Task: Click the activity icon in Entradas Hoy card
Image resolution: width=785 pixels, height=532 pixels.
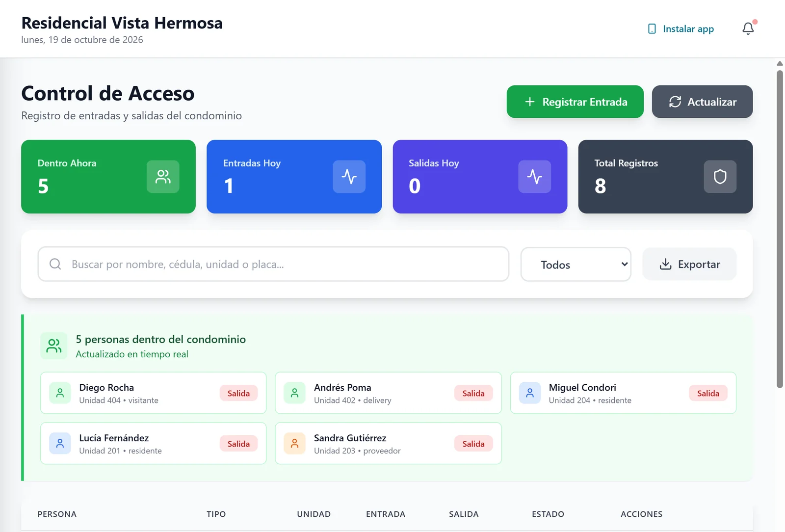Action: click(349, 177)
